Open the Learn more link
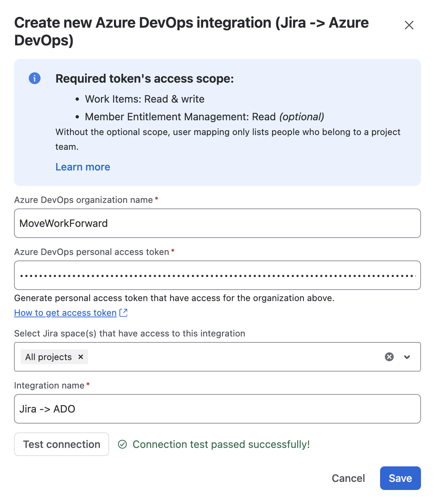This screenshot has width=435, height=504. [83, 167]
